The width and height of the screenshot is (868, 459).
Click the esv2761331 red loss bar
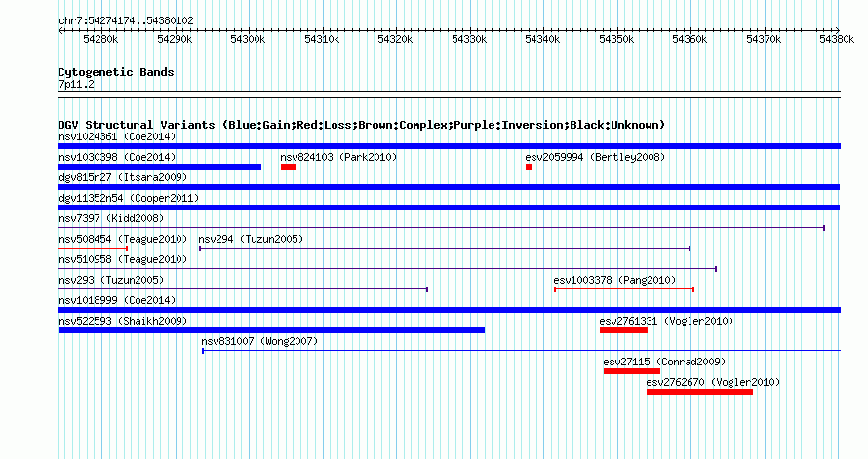coord(623,330)
